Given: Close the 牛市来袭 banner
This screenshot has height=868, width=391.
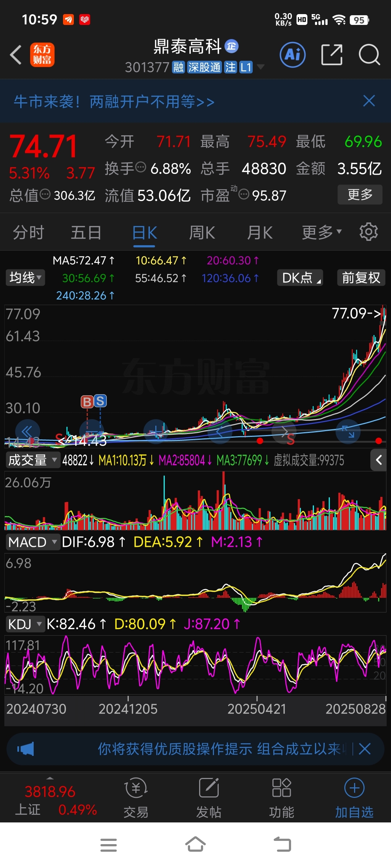Looking at the screenshot, I should (369, 101).
